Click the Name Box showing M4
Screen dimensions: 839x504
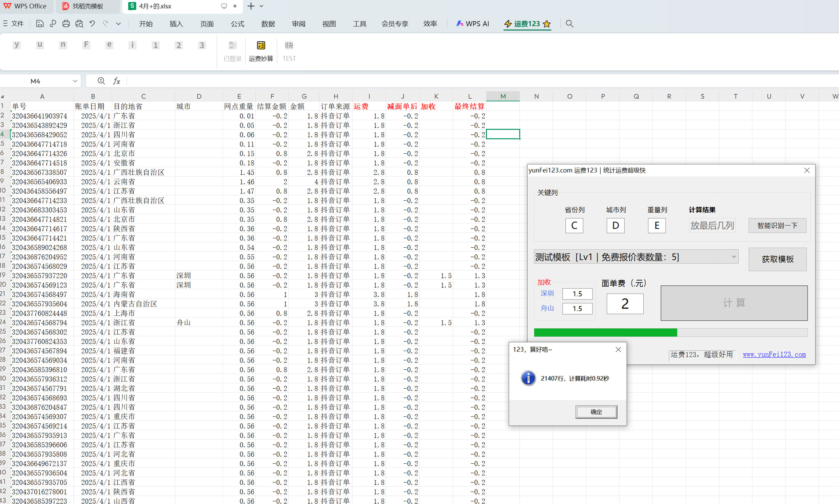pyautogui.click(x=35, y=81)
